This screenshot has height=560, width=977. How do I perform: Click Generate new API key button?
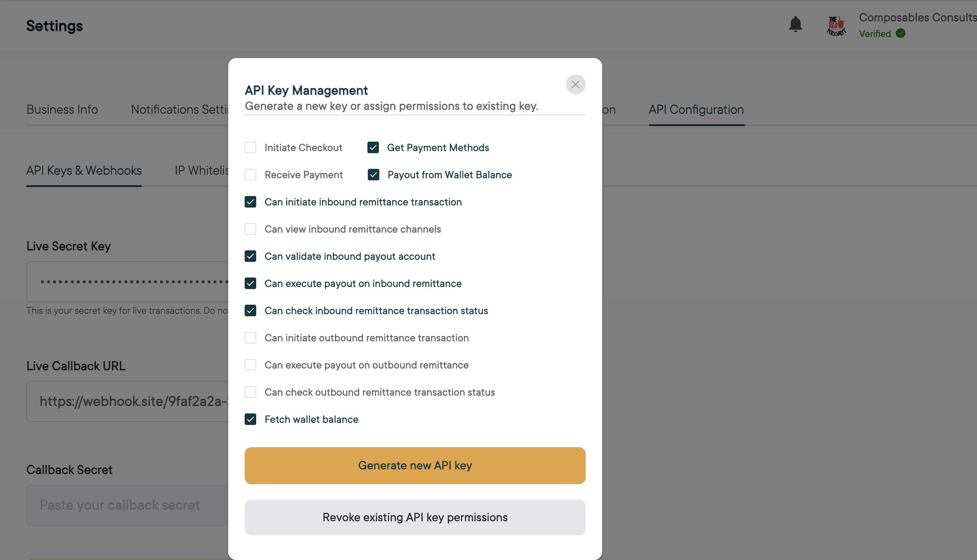pyautogui.click(x=415, y=465)
